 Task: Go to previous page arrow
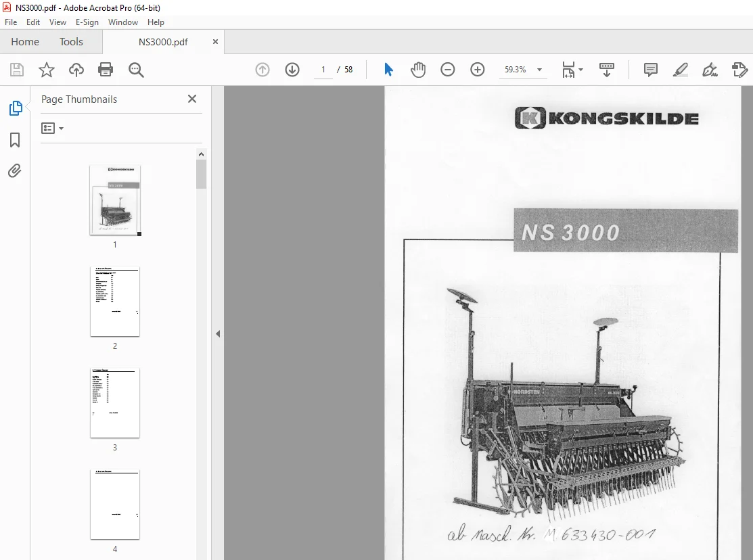[263, 70]
